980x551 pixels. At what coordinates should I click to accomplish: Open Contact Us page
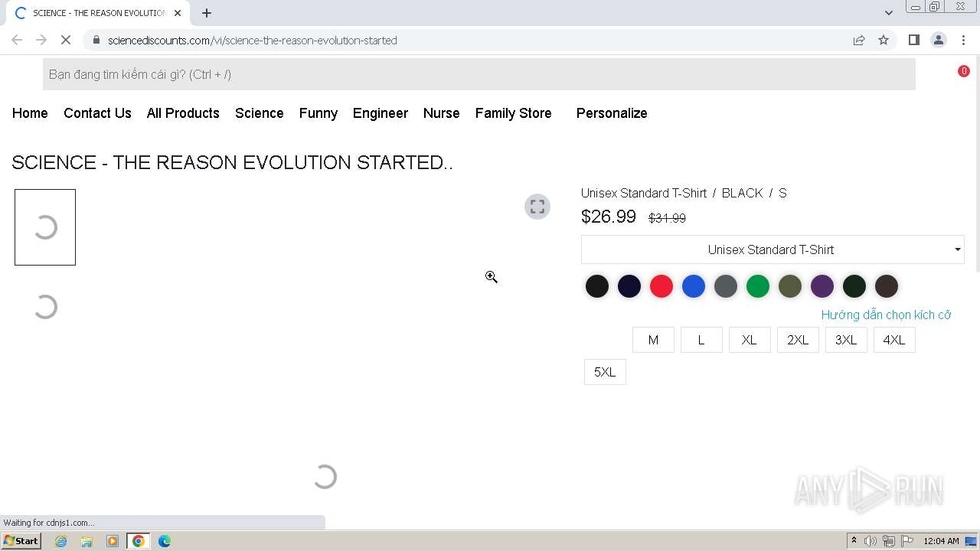[x=97, y=113]
